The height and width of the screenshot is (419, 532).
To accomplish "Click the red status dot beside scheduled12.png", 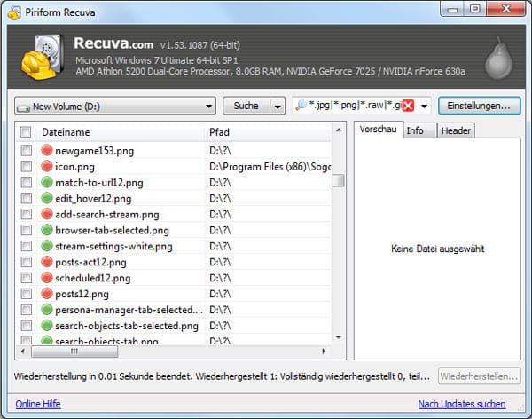I will point(47,278).
